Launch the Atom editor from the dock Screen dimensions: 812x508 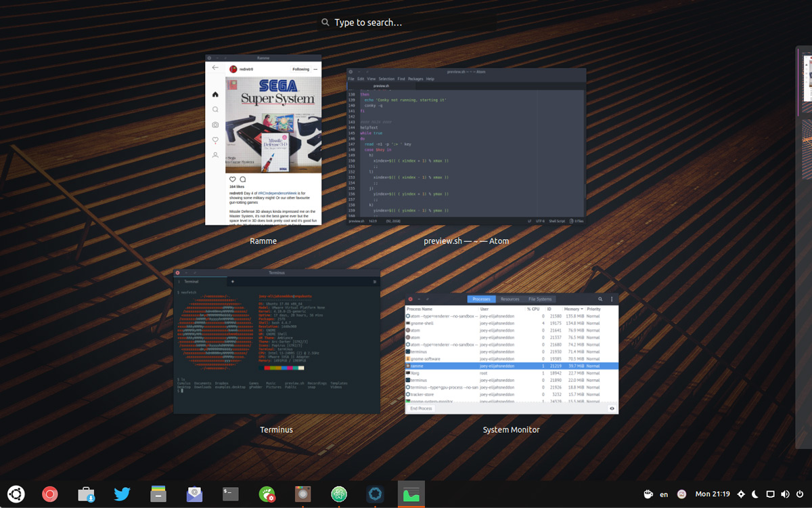pyautogui.click(x=339, y=494)
